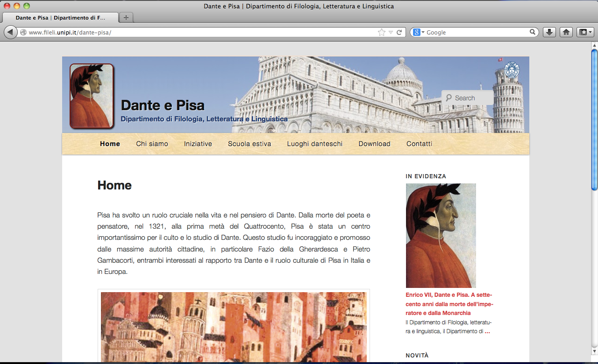Click the site's Search box in header
Image resolution: width=598 pixels, height=364 pixels.
coord(468,98)
